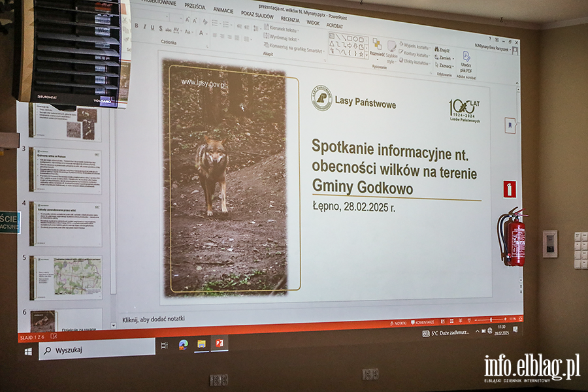Open PowerPoint Help question mark icon
This screenshot has width=588, height=392.
(x=490, y=39)
